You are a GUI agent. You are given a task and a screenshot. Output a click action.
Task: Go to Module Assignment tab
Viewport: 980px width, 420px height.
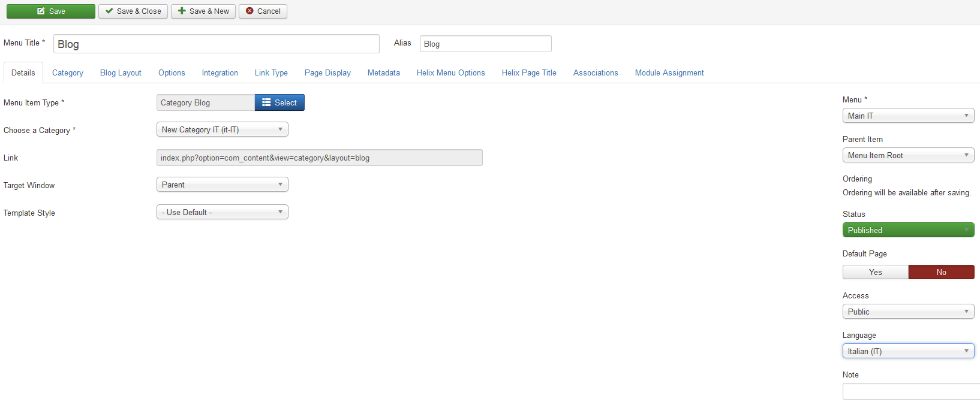(x=669, y=72)
